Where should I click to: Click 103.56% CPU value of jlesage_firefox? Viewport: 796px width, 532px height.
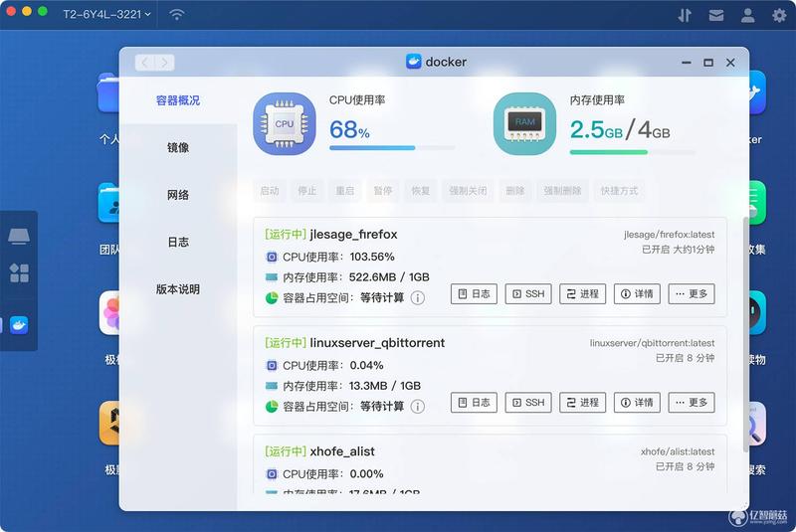click(x=371, y=257)
